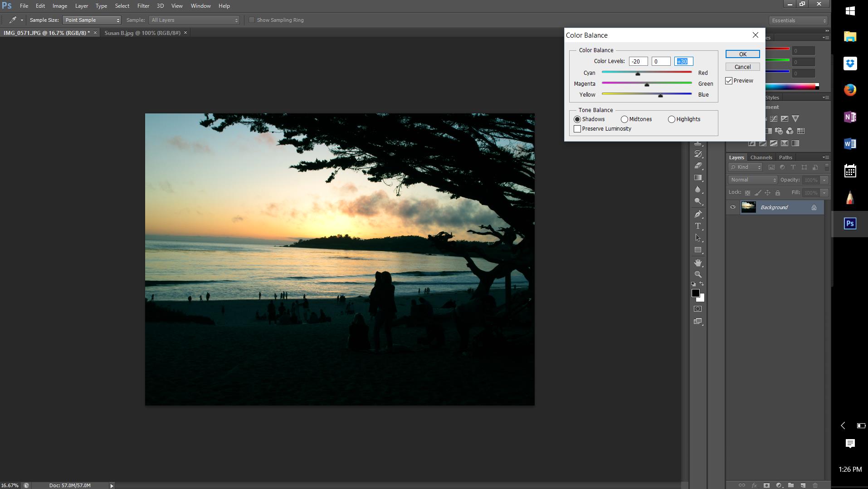Screen dimensions: 868x489
Task: Select the Highlights tone option
Action: click(684, 119)
